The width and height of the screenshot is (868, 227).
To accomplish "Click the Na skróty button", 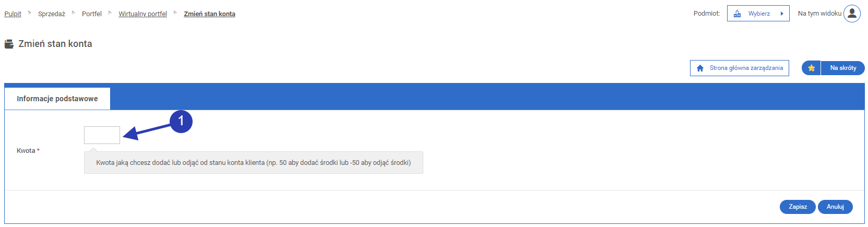I will [x=843, y=68].
